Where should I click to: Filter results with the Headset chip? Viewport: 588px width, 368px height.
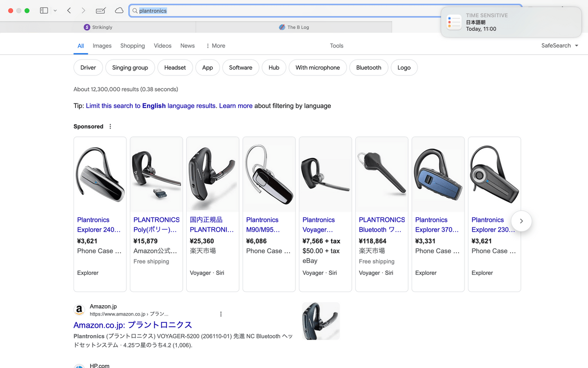point(175,68)
